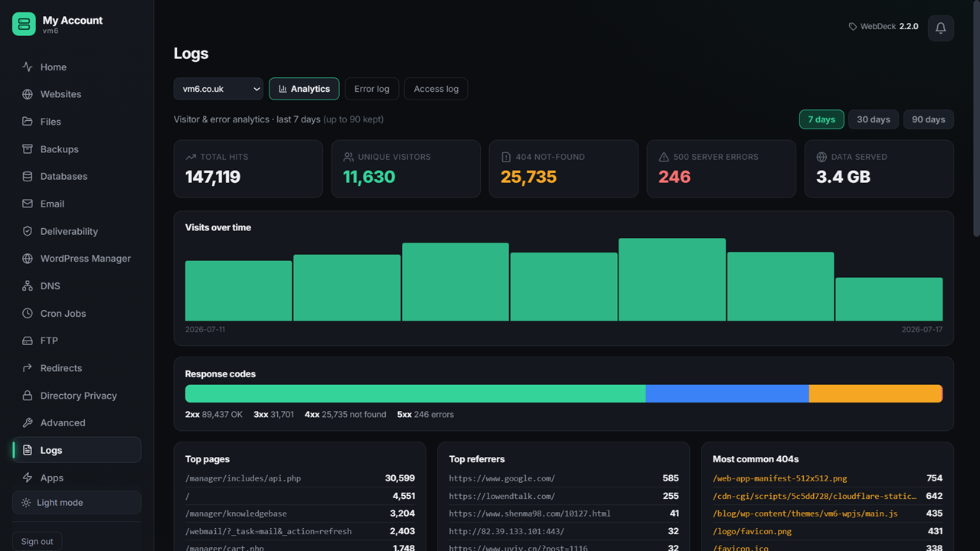Click the 246 server errors value
980x551 pixels.
coord(675,177)
